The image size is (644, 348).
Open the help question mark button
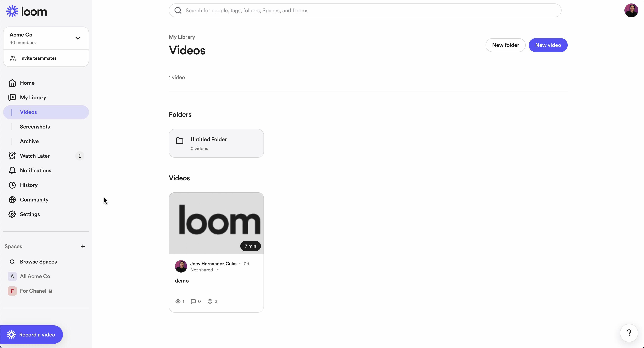pos(629,333)
